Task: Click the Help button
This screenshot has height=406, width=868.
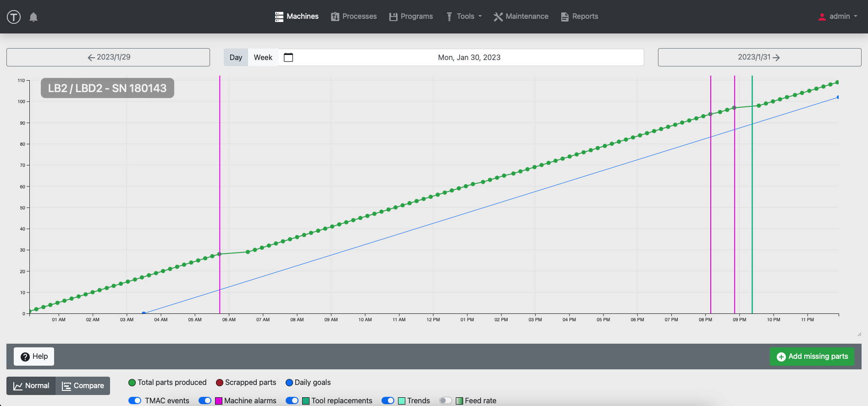Action: (34, 357)
